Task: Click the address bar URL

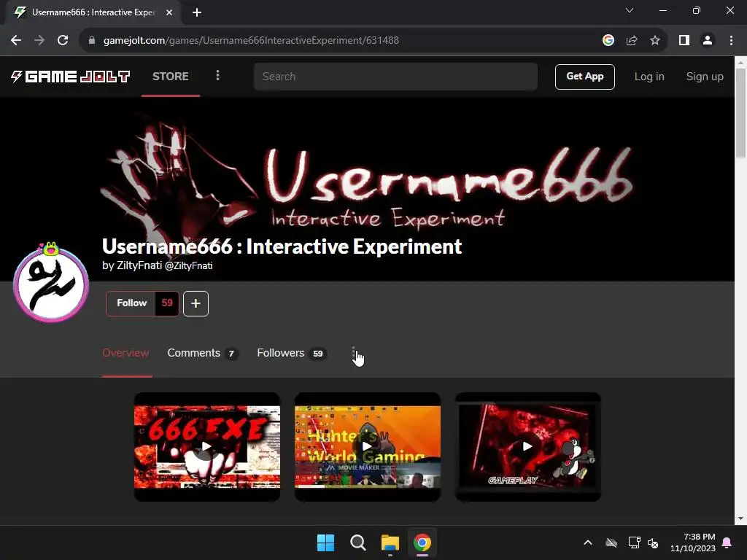Action: point(251,41)
